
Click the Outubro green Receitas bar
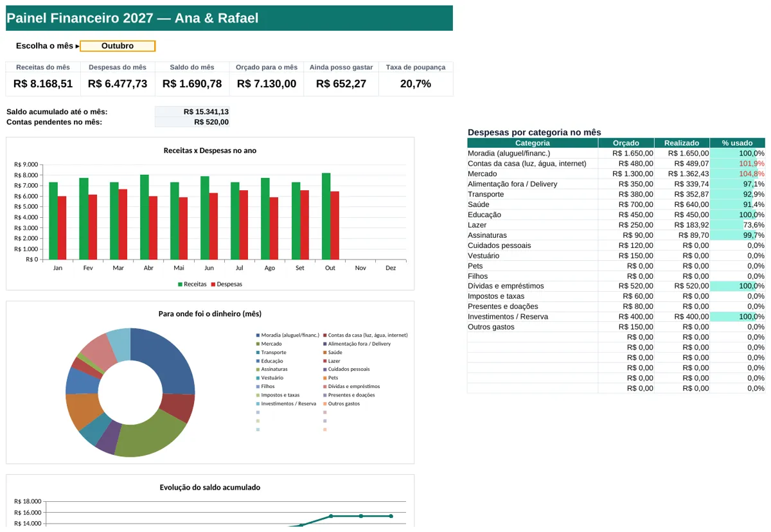(326, 217)
